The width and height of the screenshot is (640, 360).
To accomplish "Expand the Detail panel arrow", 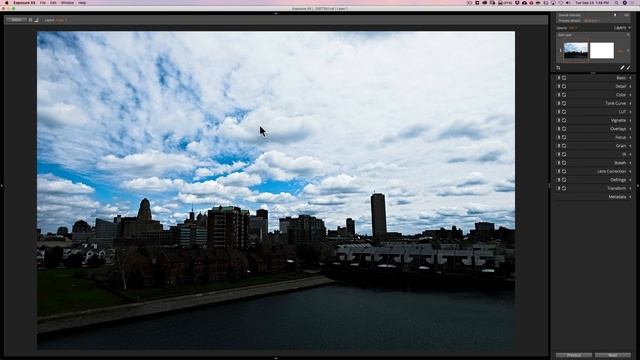I will coord(630,86).
